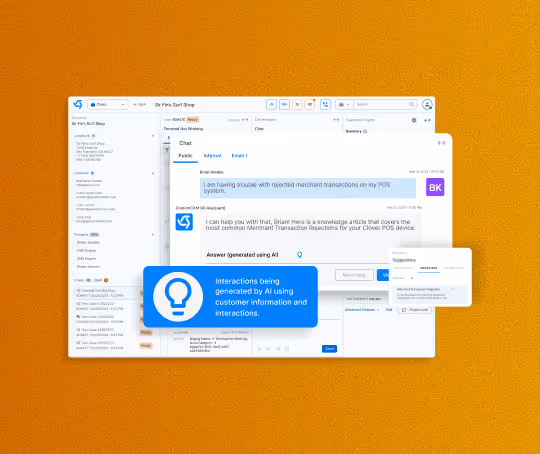Click the BK avatar in chat
This screenshot has width=540, height=454.
click(435, 187)
